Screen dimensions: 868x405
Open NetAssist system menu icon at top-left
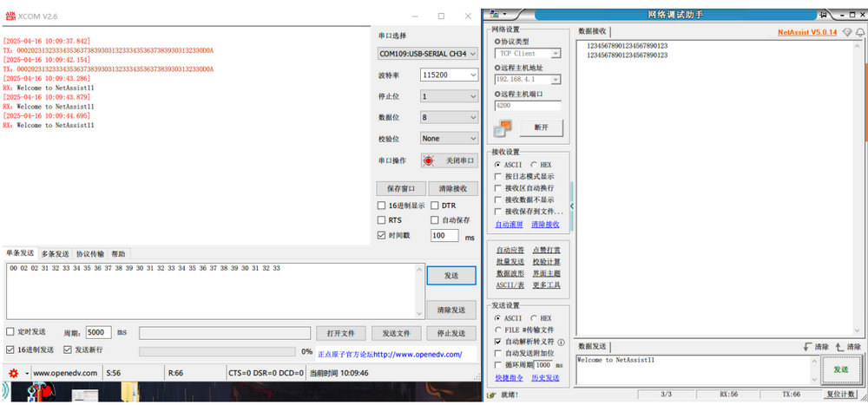point(496,14)
